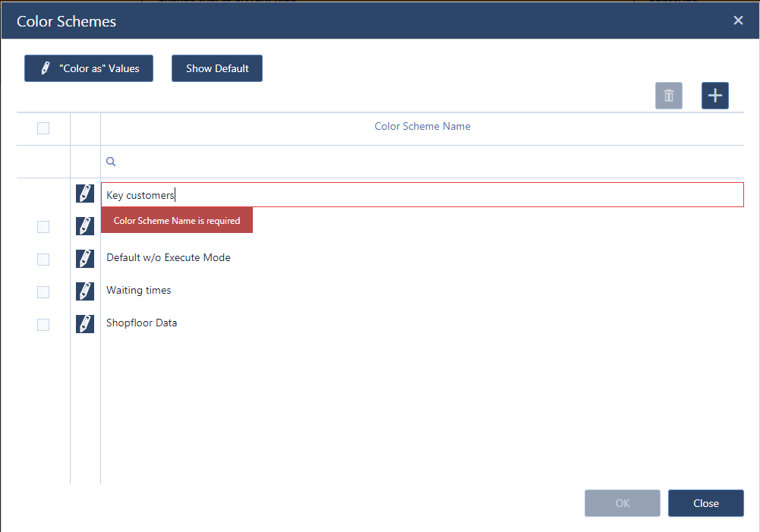Add a new color scheme with plus icon

714,96
